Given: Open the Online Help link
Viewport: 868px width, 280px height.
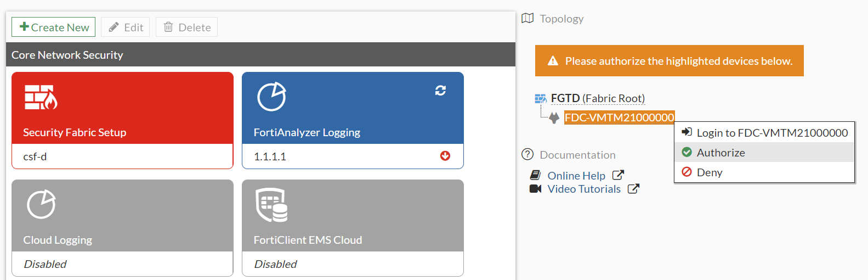Looking at the screenshot, I should [x=576, y=176].
